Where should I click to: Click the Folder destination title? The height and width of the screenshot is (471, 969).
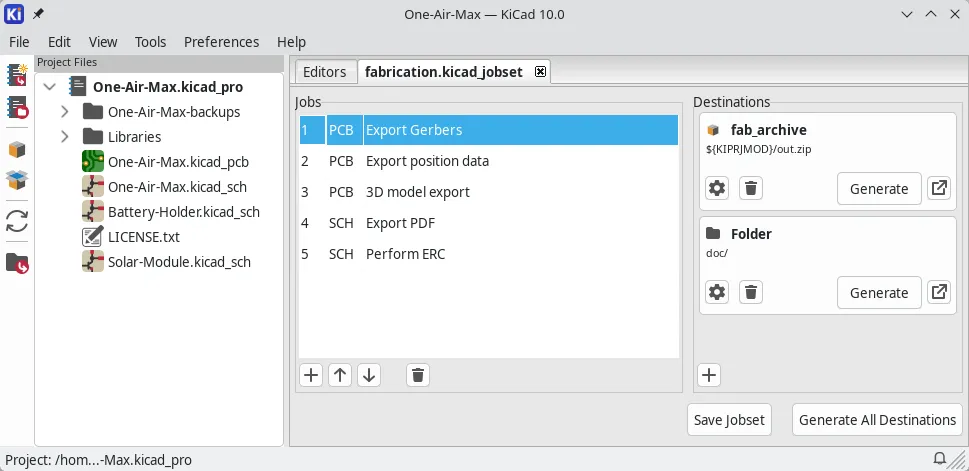[751, 234]
